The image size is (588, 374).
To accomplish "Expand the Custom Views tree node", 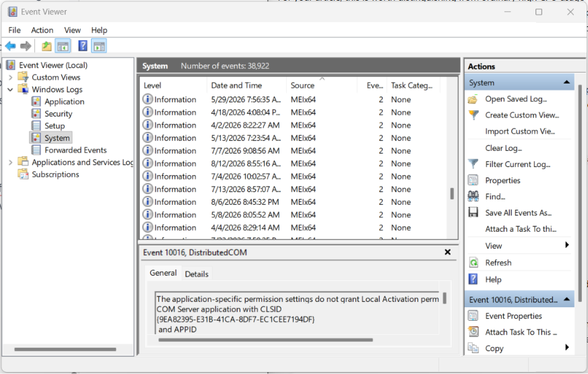I will tap(11, 77).
